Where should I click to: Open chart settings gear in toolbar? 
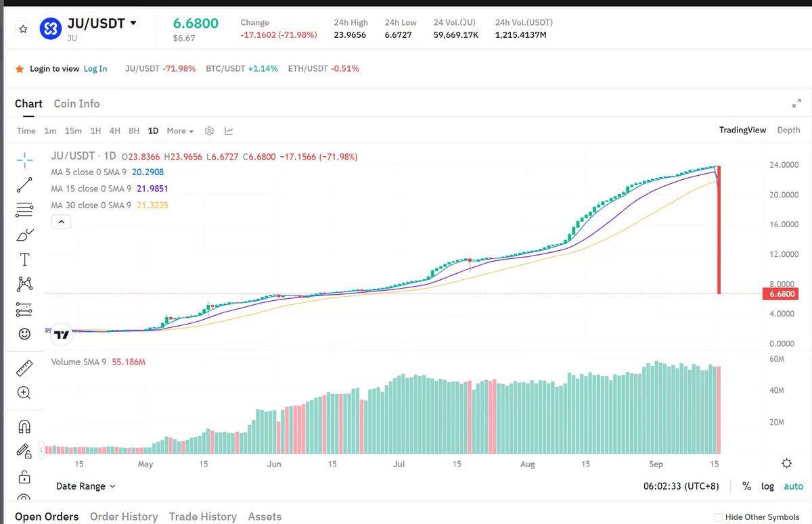(210, 130)
